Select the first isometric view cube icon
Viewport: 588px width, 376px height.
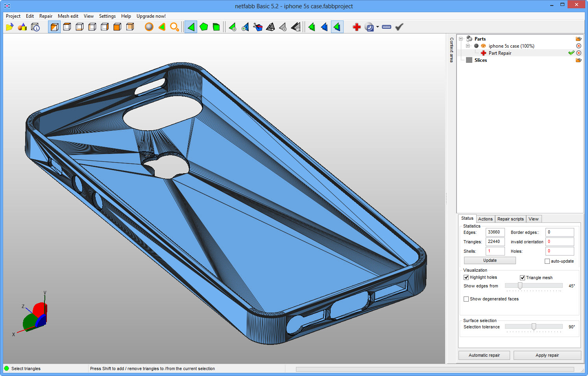coord(54,27)
